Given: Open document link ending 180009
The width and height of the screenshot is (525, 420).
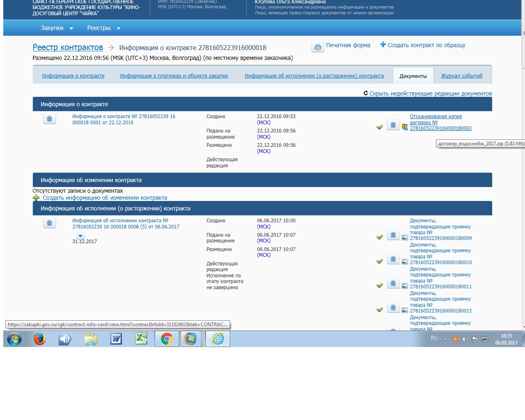Looking at the screenshot, I should tap(441, 229).
